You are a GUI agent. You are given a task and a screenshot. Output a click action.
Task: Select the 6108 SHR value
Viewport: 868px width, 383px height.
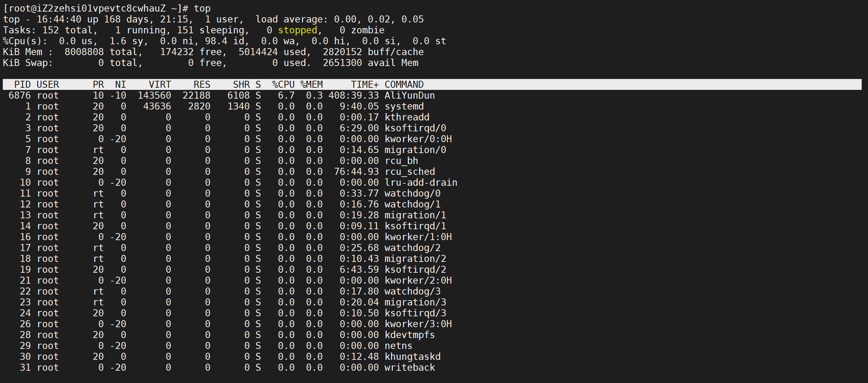pyautogui.click(x=239, y=95)
